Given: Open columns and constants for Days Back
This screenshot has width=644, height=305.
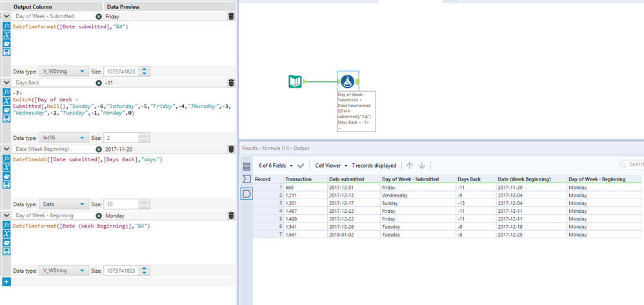Looking at the screenshot, I should click(x=6, y=101).
